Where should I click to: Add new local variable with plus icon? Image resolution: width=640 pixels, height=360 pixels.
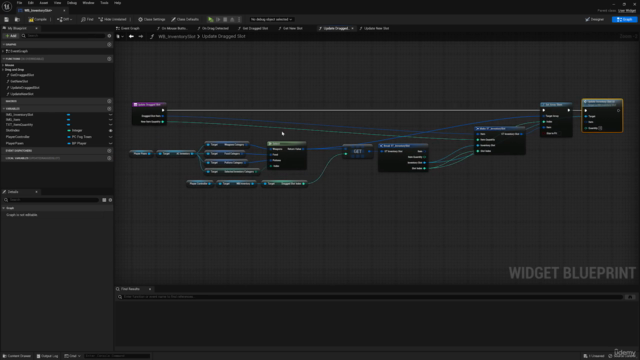click(x=109, y=158)
